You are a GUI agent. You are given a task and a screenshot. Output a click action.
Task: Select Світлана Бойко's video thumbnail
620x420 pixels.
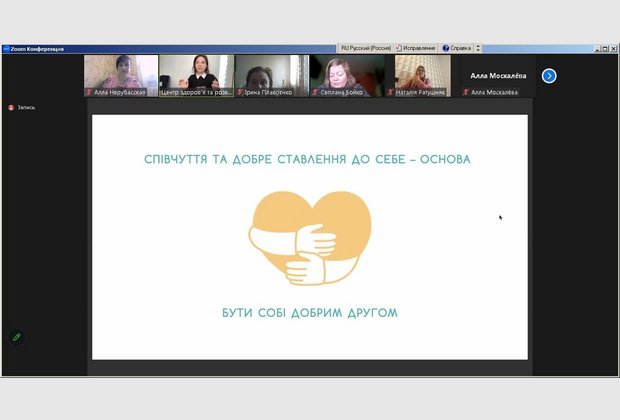tap(347, 76)
